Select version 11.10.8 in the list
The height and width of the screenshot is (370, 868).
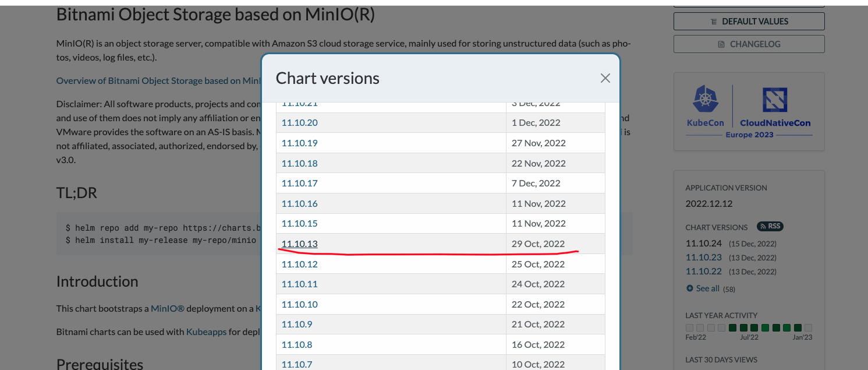pos(297,345)
